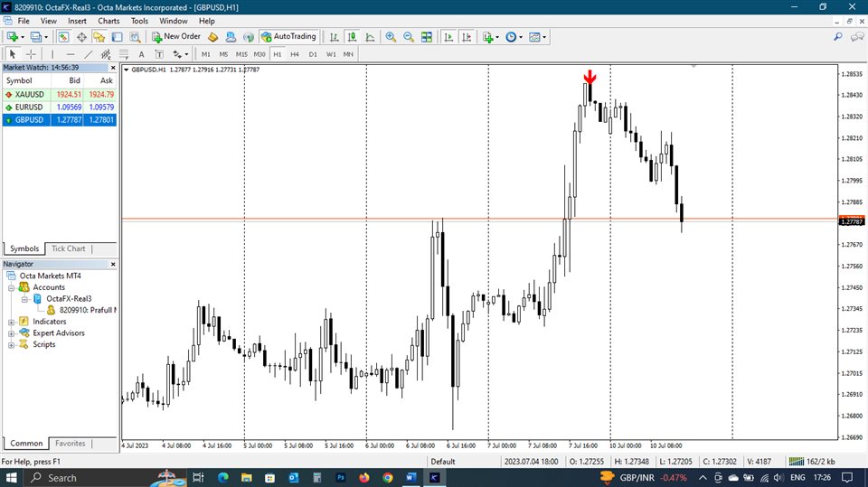Toggle chart auto scroll icon
Screen dimensions: 868x487
click(x=448, y=37)
